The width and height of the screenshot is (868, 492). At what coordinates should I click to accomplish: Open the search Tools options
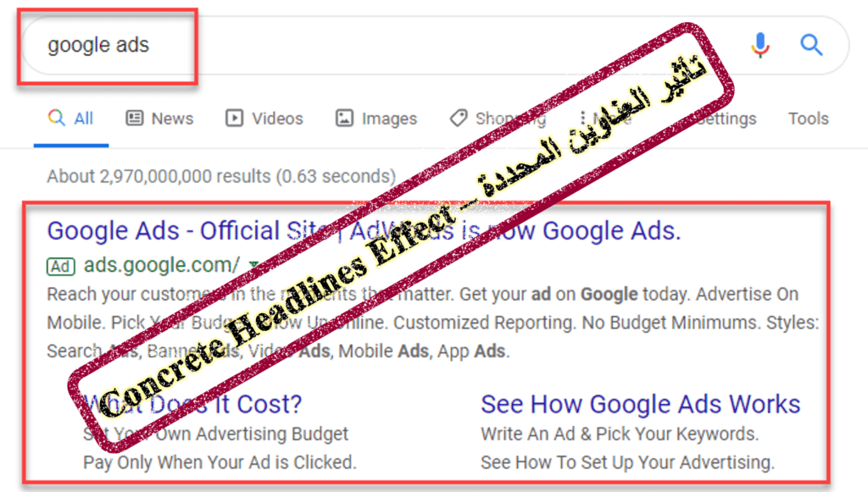(x=808, y=119)
